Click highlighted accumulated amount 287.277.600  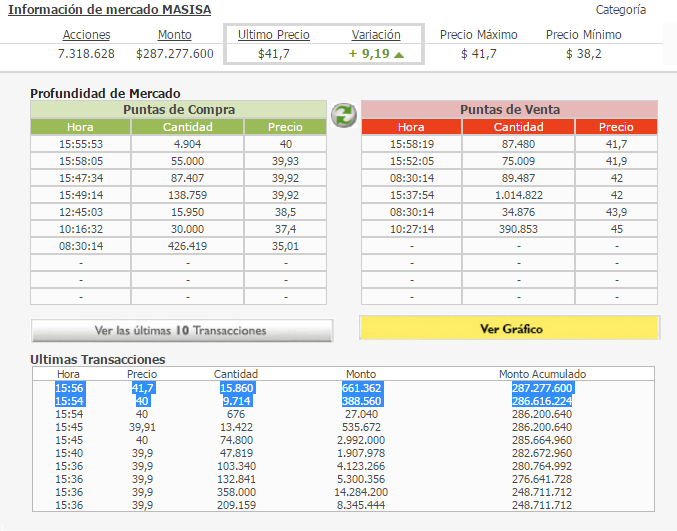[x=542, y=388]
